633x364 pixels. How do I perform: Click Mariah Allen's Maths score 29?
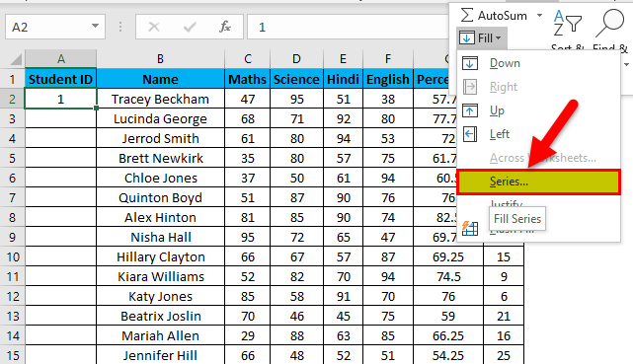tap(248, 335)
